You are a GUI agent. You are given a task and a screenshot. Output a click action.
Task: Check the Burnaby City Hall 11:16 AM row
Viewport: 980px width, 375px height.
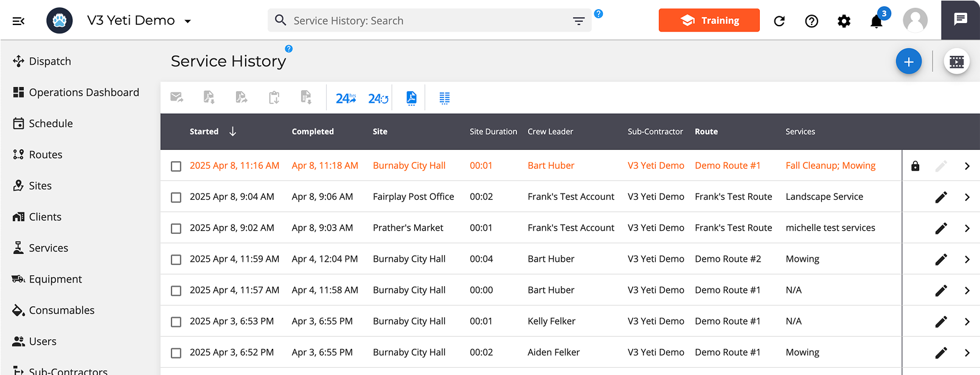pyautogui.click(x=176, y=166)
